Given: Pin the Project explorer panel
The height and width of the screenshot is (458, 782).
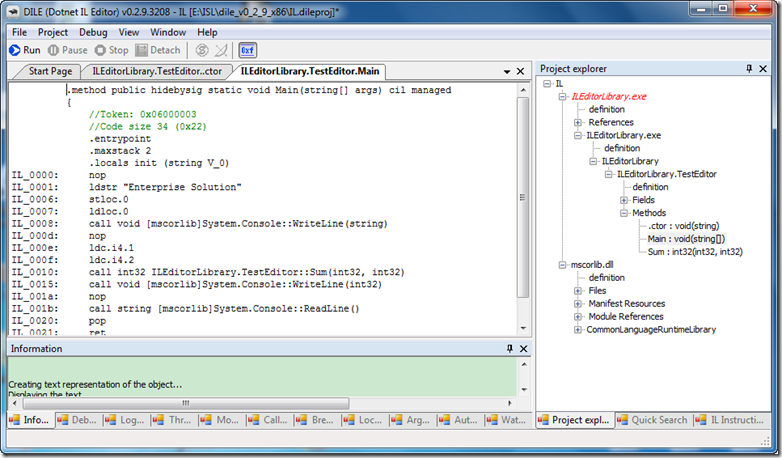Looking at the screenshot, I should click(x=749, y=69).
